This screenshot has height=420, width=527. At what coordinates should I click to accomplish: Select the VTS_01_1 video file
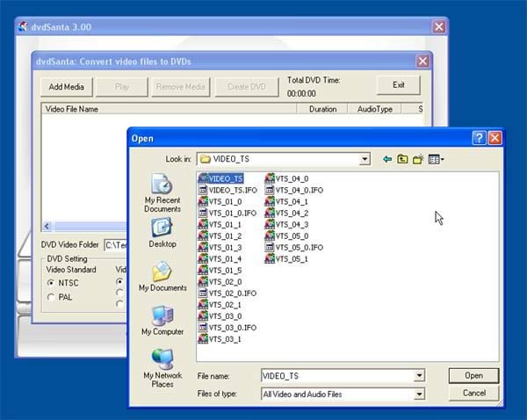220,225
